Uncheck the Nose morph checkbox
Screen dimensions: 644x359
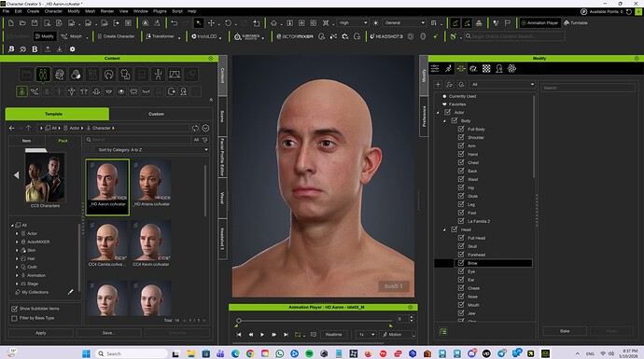[x=461, y=297]
